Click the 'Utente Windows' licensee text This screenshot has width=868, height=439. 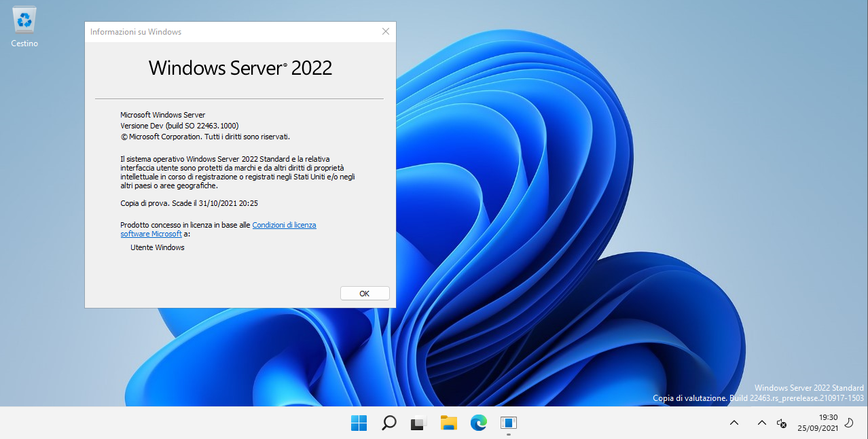[158, 247]
